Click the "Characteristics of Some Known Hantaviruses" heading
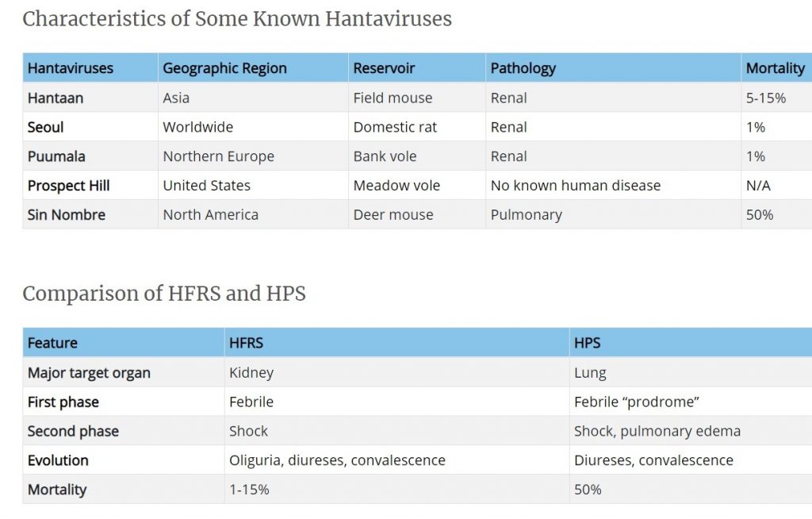 [x=237, y=19]
